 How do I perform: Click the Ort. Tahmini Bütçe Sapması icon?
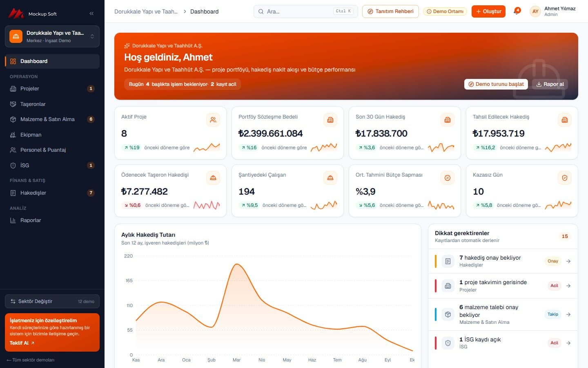point(448,178)
